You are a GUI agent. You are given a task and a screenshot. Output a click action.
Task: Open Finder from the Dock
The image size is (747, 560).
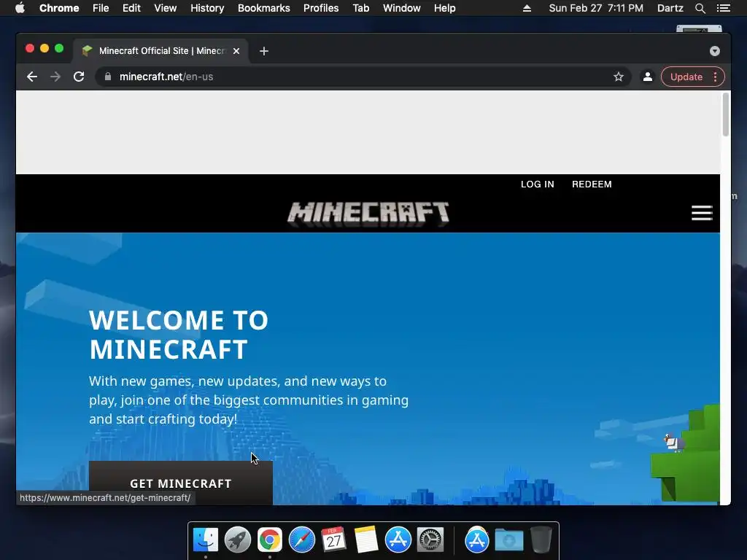coord(205,540)
